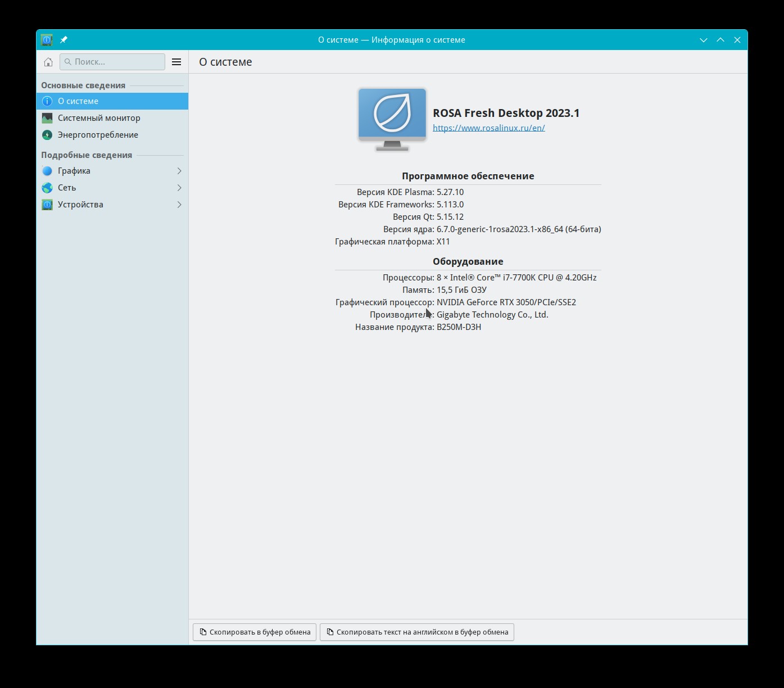
Task: Minimize the window with the down-arrow button
Action: [704, 40]
